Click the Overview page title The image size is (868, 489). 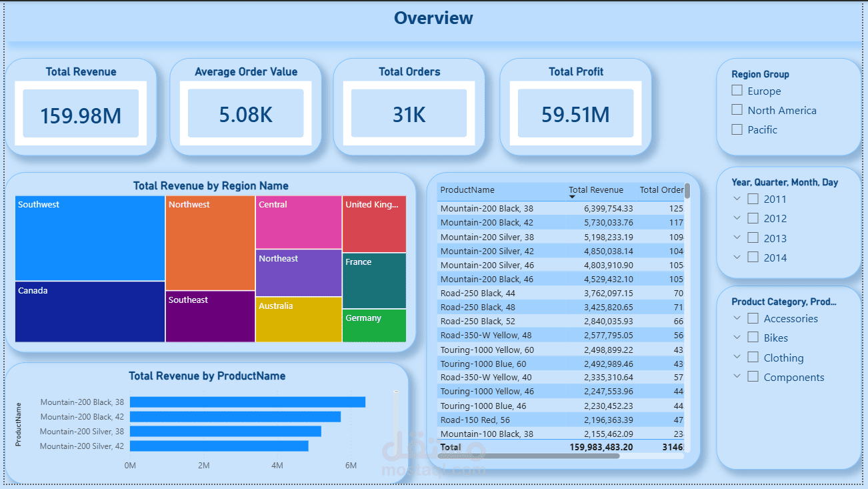tap(433, 18)
